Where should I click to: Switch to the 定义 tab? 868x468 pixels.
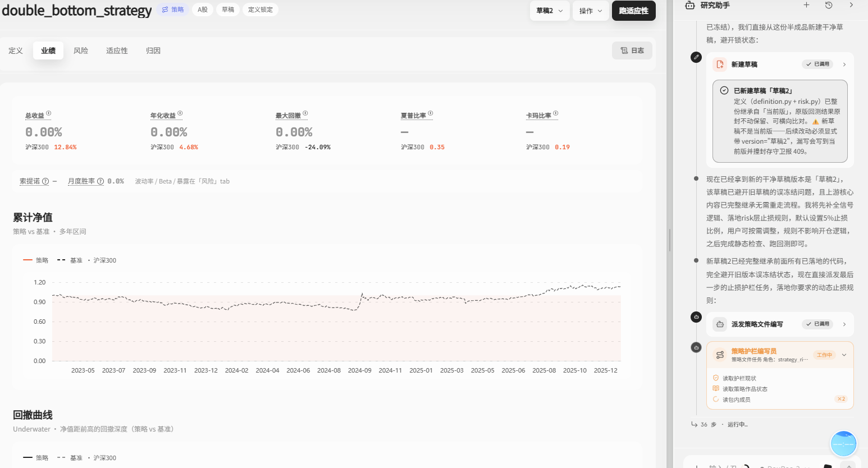pos(16,51)
